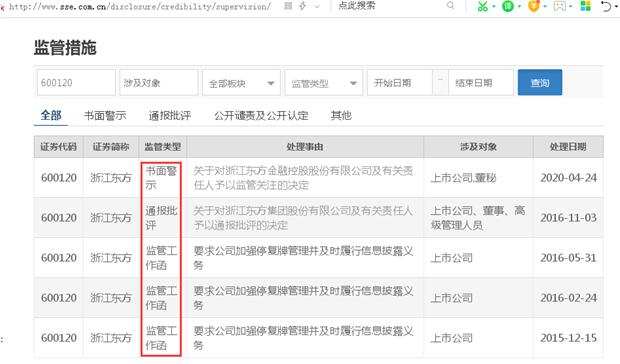Click the date 2020-04-24
Screen dimensions: 620x364
coord(569,178)
